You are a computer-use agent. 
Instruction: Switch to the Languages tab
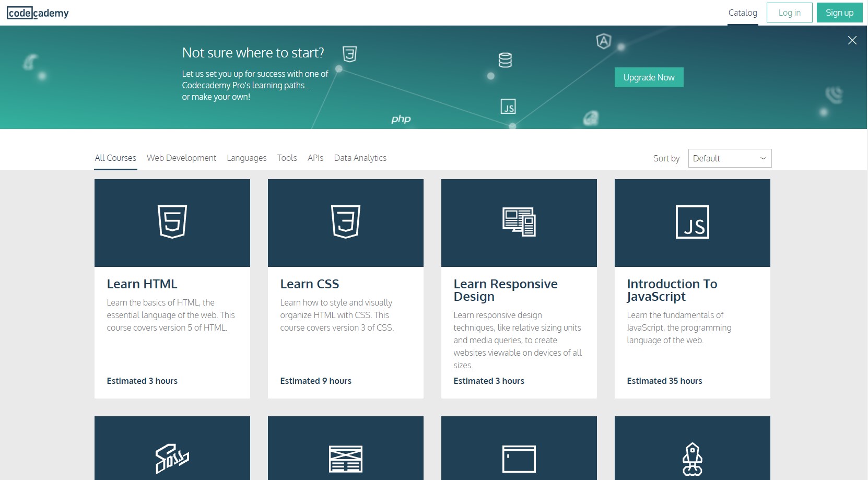point(247,158)
